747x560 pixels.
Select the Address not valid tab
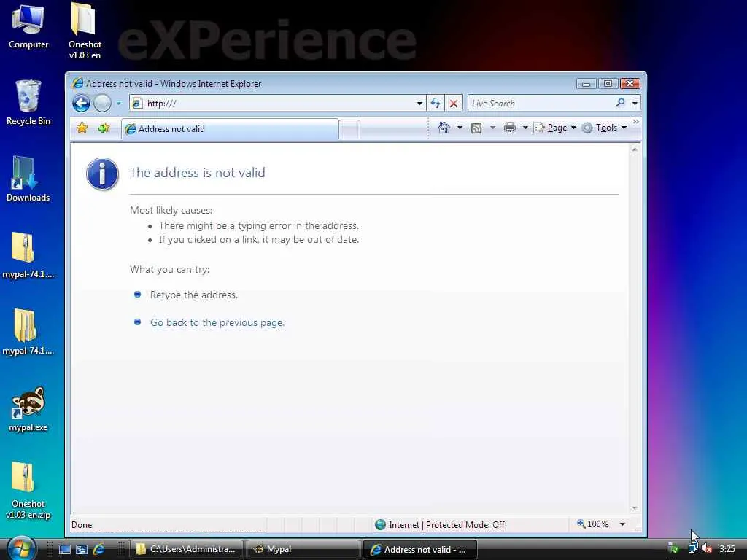230,129
